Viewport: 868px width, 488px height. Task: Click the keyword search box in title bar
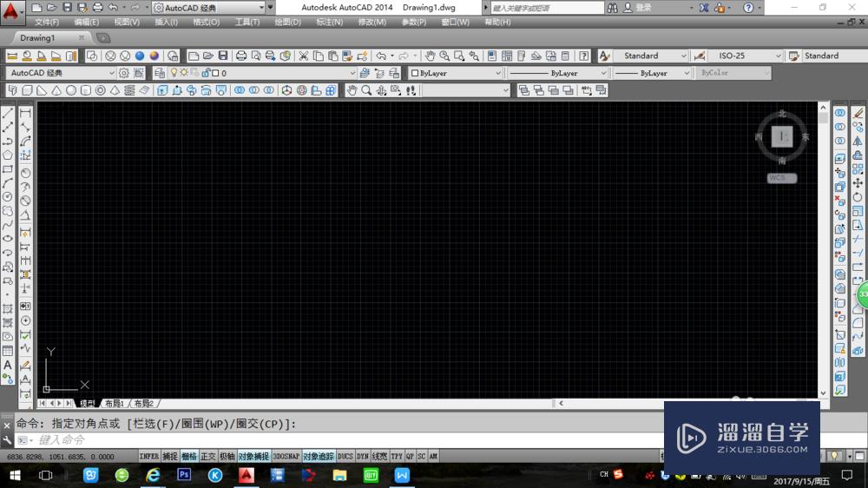[x=547, y=8]
